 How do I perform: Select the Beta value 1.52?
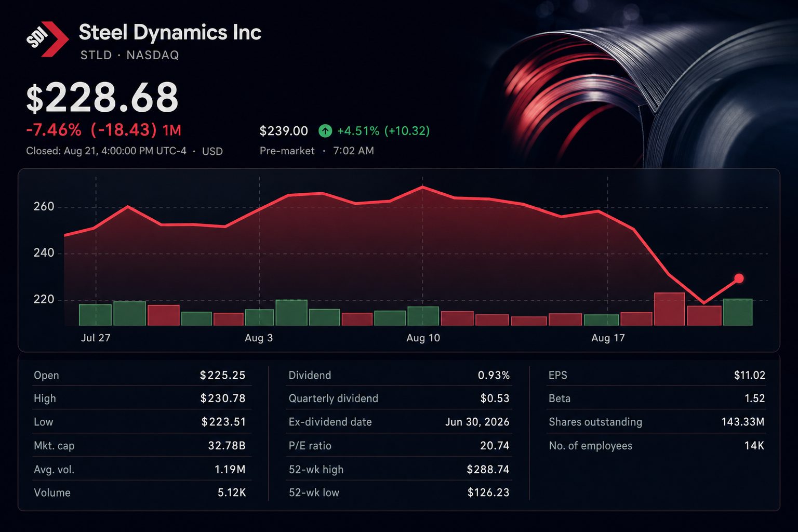(755, 398)
